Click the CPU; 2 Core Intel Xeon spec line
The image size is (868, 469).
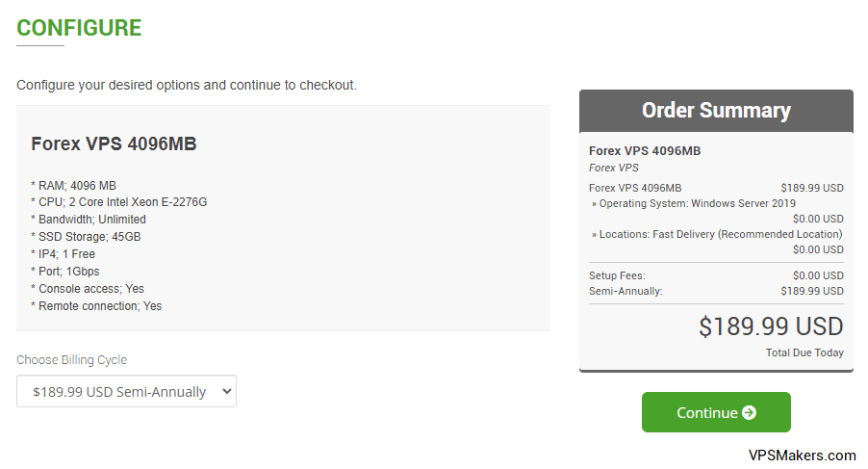click(x=119, y=202)
